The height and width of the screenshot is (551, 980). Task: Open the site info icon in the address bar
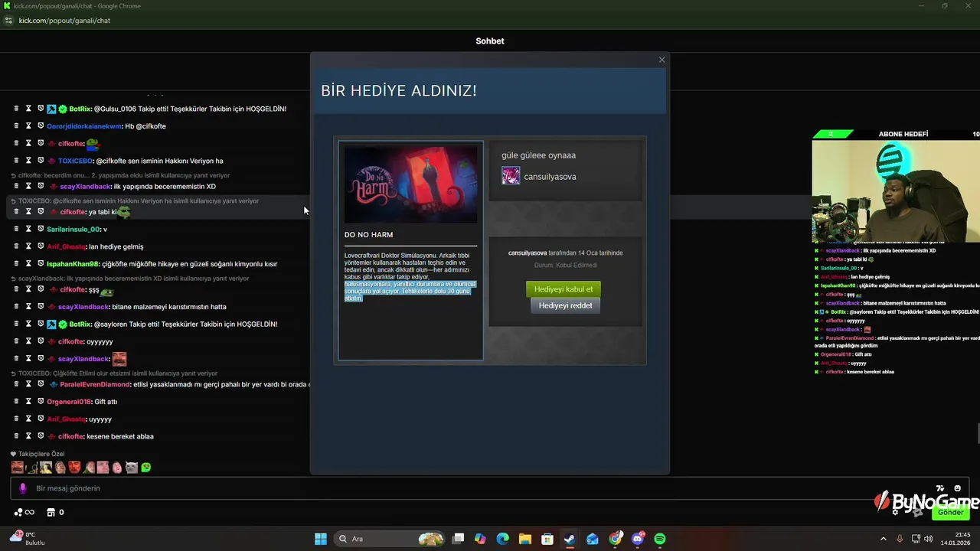click(8, 21)
